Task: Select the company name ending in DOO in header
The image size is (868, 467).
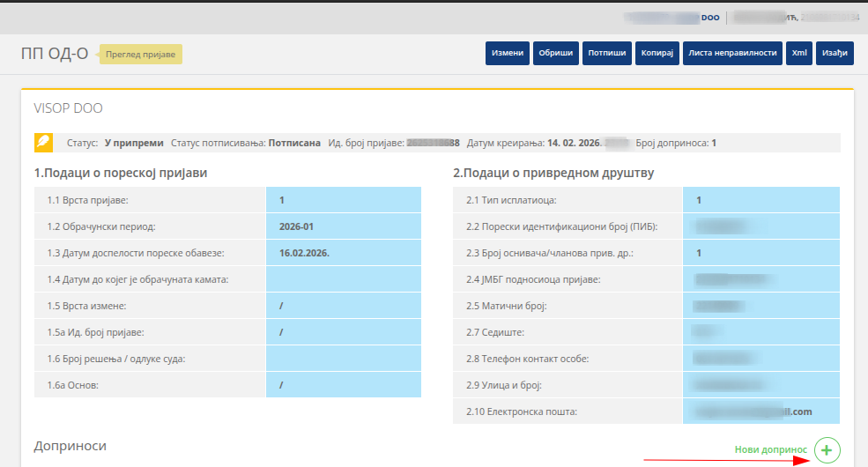Action: [671, 17]
